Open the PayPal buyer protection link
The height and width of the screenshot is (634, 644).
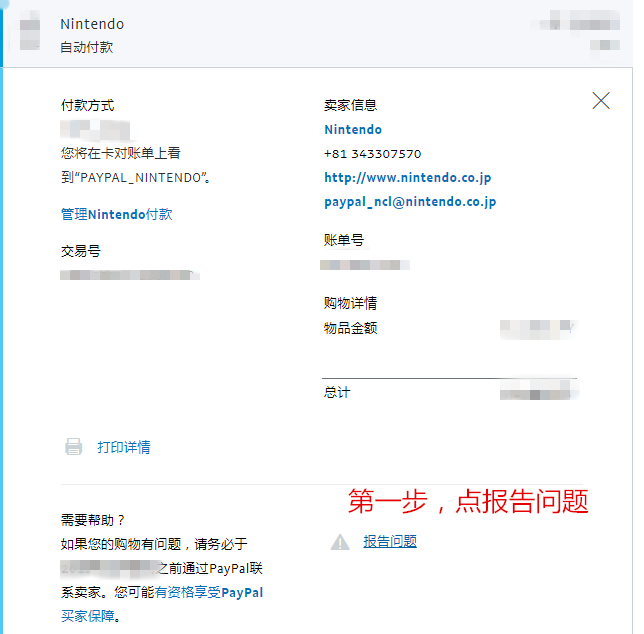(162, 604)
